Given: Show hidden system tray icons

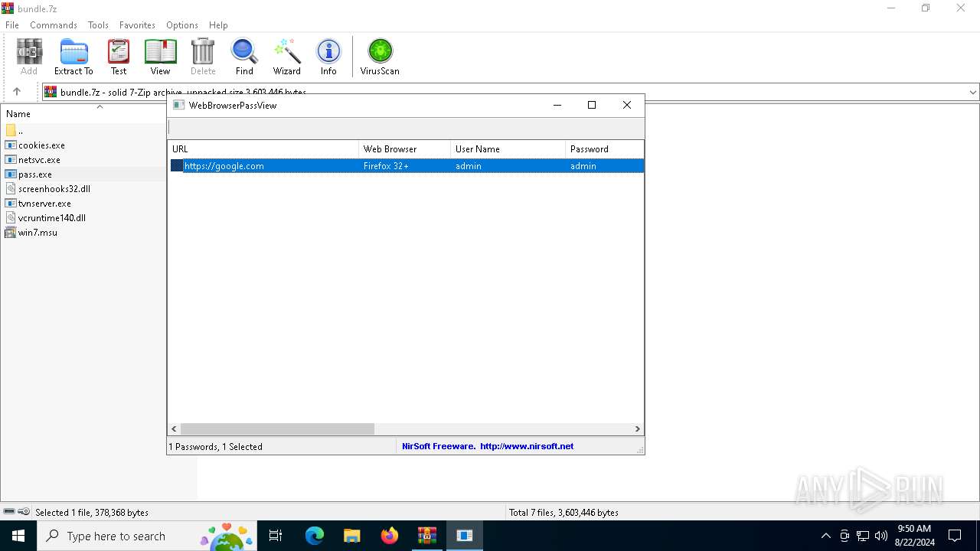Looking at the screenshot, I should point(825,536).
